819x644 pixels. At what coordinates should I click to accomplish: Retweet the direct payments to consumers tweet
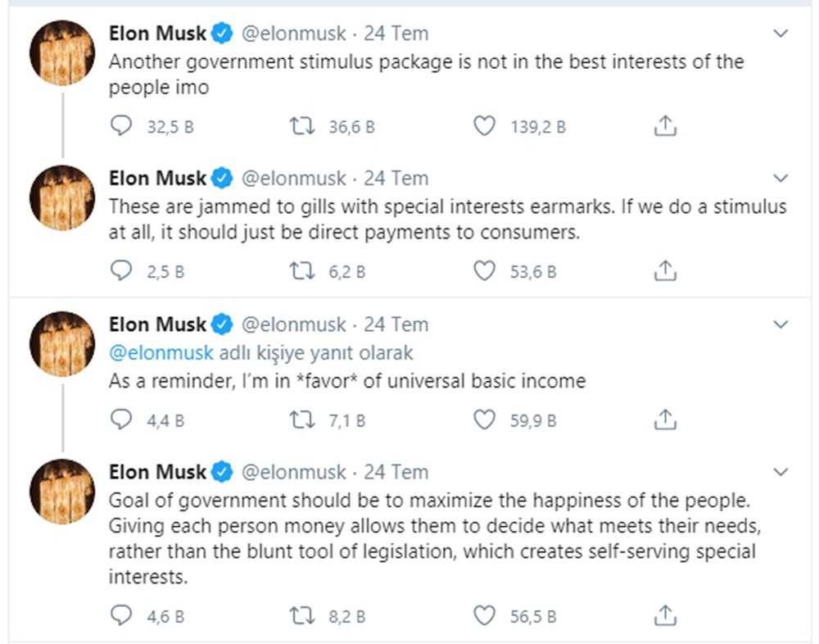(x=301, y=271)
